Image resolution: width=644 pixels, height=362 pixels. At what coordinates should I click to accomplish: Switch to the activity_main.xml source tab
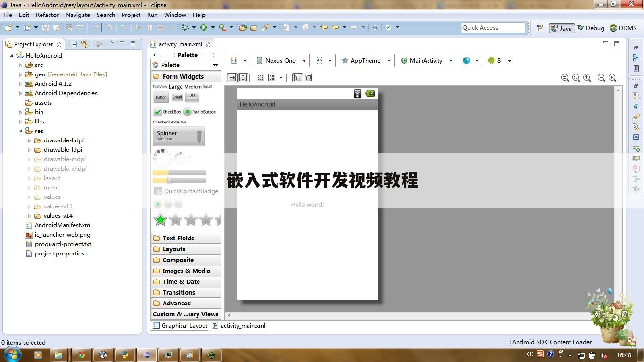pyautogui.click(x=239, y=326)
